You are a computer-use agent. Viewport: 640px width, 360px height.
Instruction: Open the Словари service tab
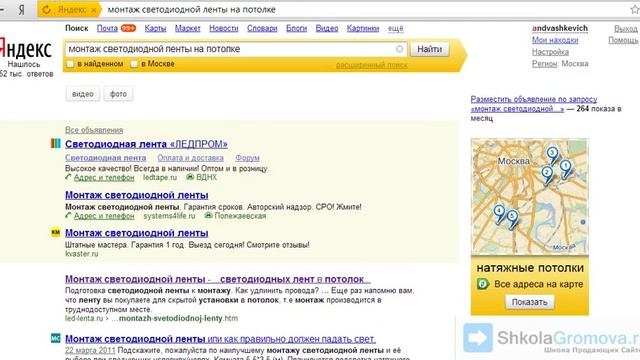click(x=262, y=28)
